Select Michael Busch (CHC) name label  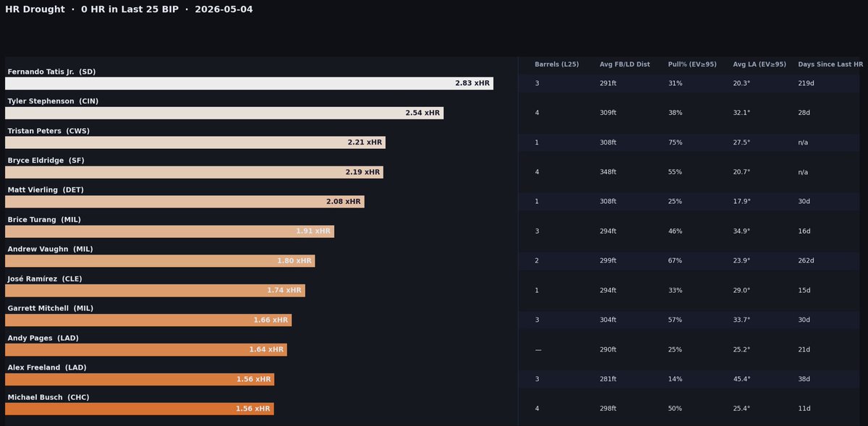coord(48,398)
